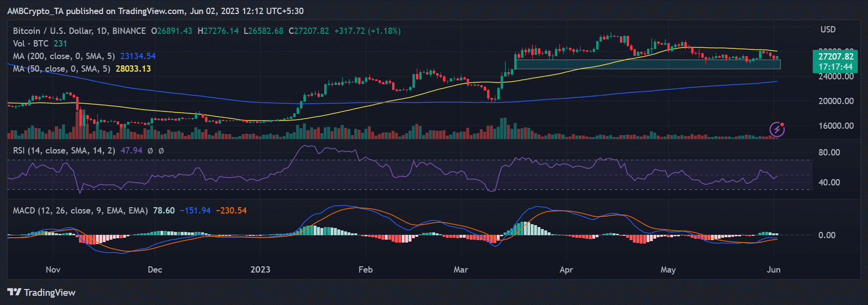Image resolution: width=868 pixels, height=305 pixels.
Task: Click the Mar date on time axis
Action: click(461, 270)
